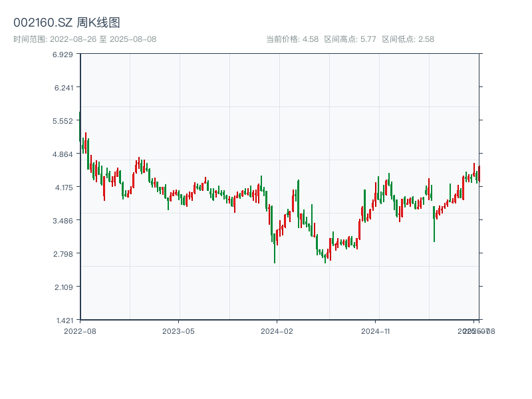Click the last candlestick at chart's right edge
This screenshot has width=532, height=399.
point(478,174)
